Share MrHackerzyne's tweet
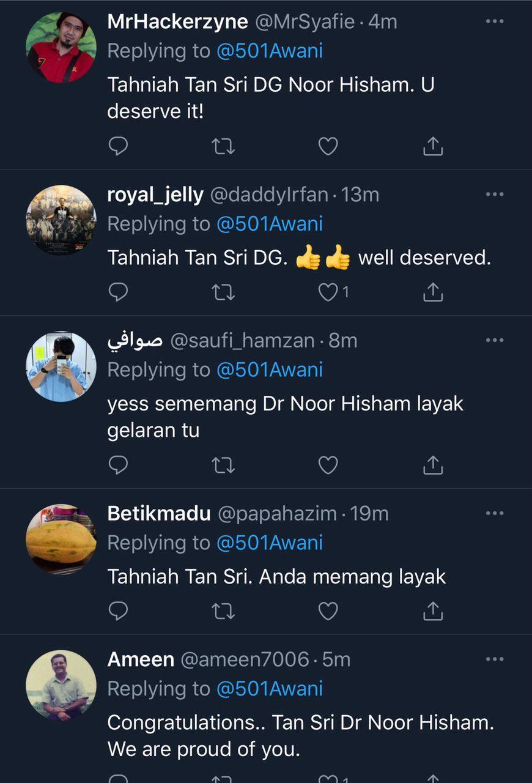 (x=432, y=146)
